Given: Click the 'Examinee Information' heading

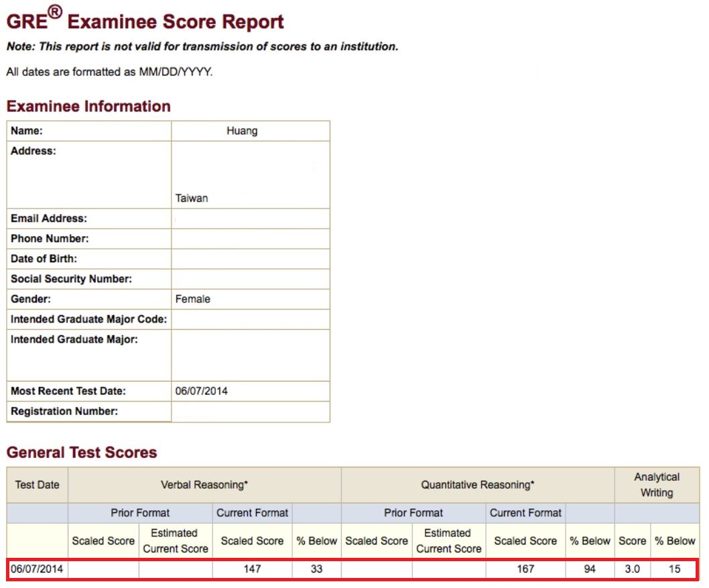Looking at the screenshot, I should point(88,107).
